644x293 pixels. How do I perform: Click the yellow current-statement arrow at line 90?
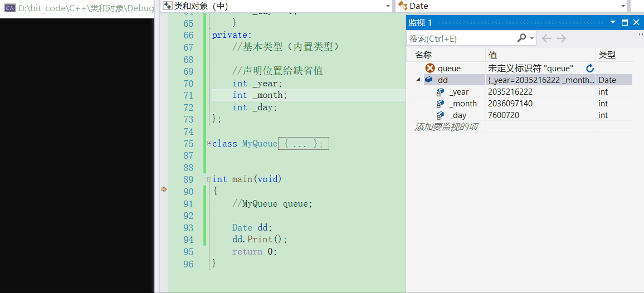pyautogui.click(x=164, y=189)
